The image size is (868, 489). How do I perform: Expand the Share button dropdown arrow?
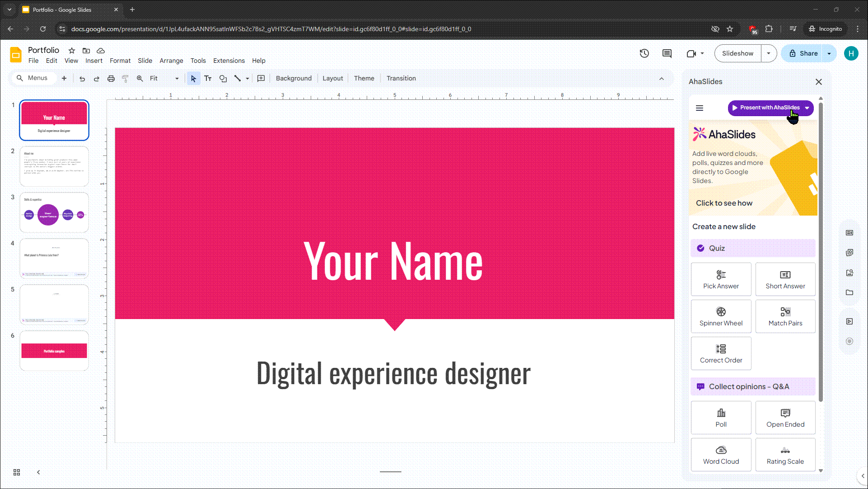click(x=829, y=53)
